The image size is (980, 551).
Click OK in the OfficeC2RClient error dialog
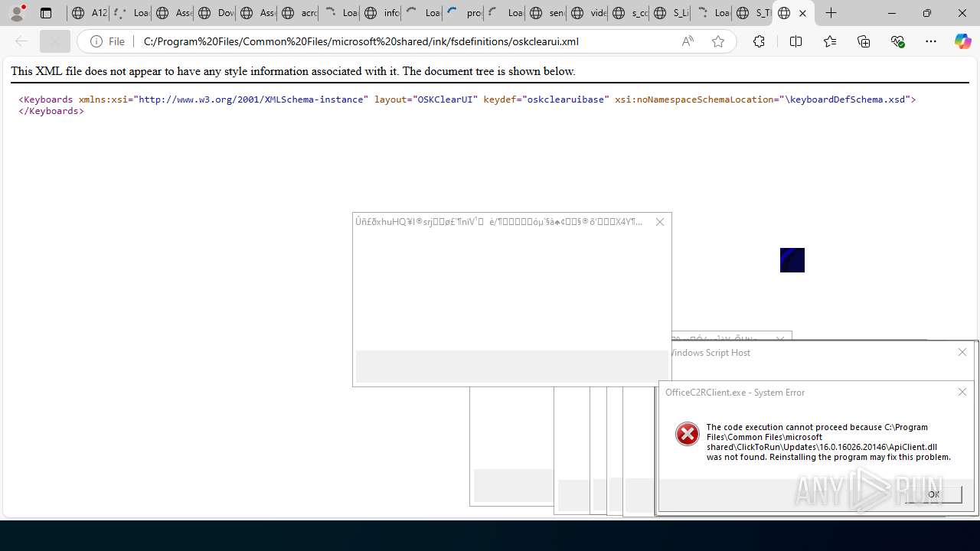(933, 494)
